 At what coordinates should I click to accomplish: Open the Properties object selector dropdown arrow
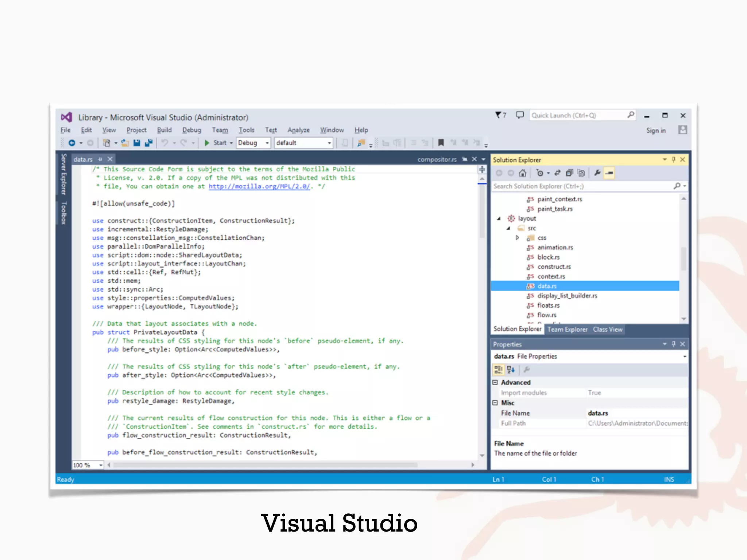click(x=685, y=356)
